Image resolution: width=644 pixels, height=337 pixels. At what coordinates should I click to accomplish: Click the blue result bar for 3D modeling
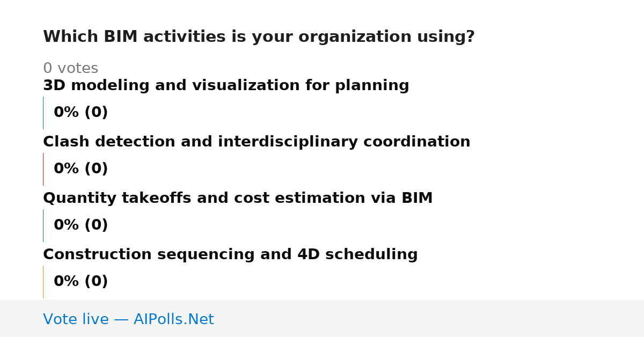[43, 113]
